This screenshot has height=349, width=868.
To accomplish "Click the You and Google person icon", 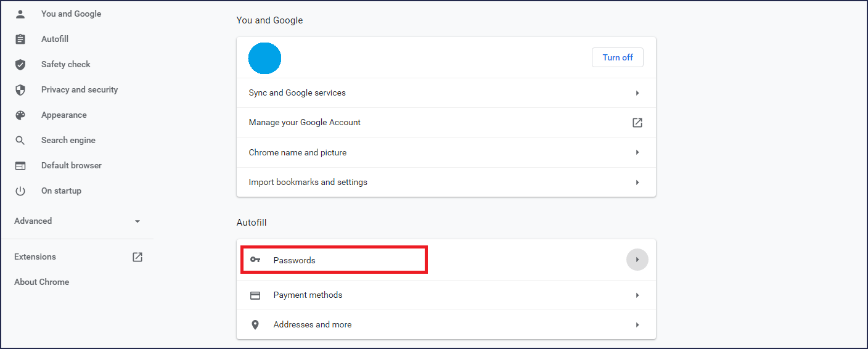I will (20, 14).
